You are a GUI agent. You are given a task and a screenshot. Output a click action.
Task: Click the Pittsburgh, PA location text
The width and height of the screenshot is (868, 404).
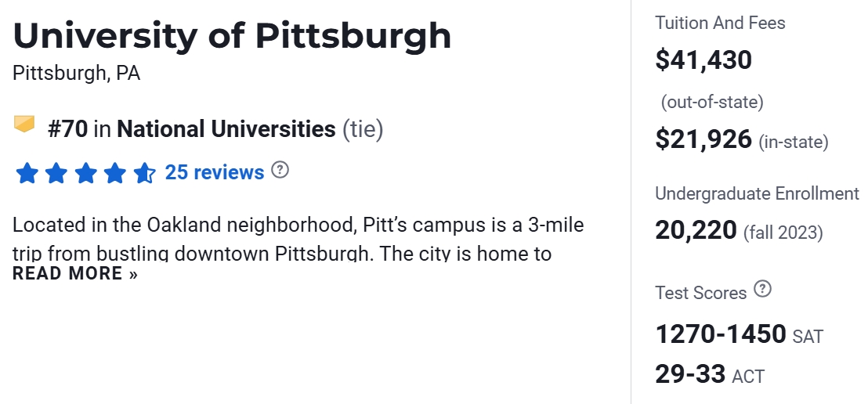(76, 74)
